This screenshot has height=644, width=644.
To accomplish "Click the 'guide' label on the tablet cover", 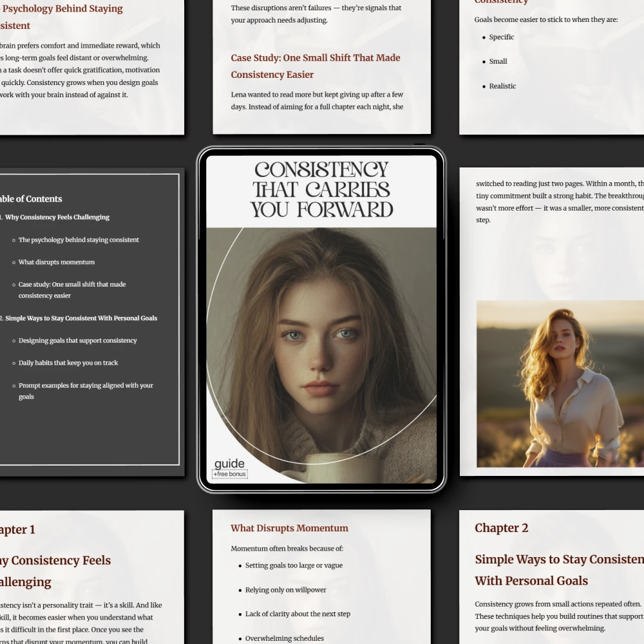I will [229, 464].
